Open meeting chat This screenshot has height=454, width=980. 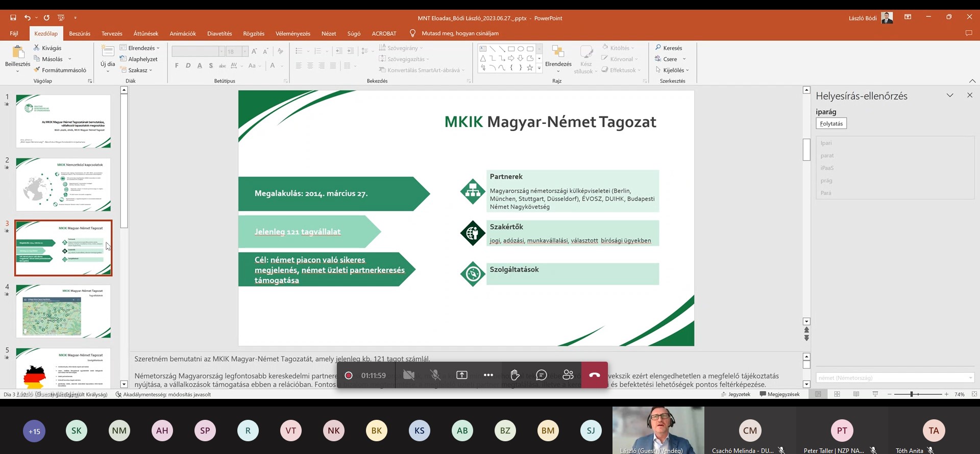tap(542, 375)
